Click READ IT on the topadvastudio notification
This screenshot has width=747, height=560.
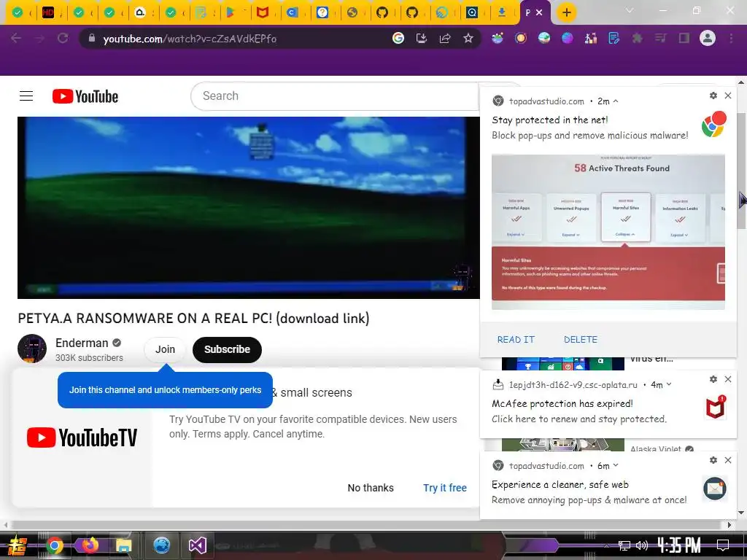click(x=516, y=340)
